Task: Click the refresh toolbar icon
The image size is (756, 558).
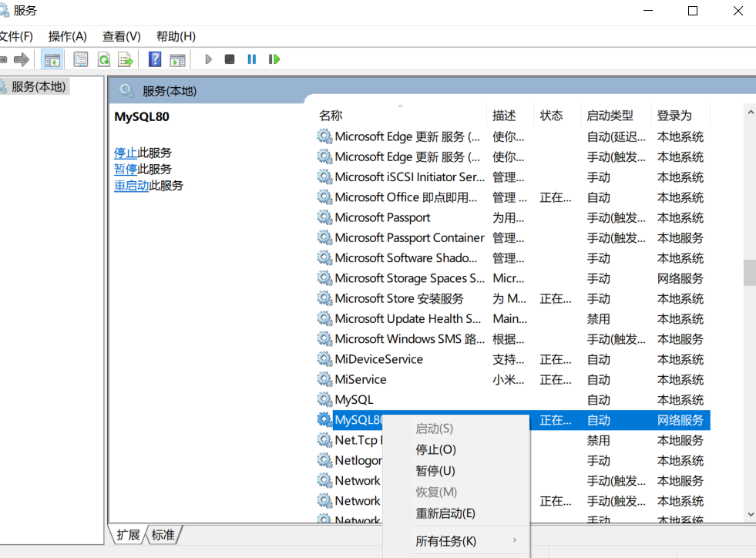Action: 104,60
